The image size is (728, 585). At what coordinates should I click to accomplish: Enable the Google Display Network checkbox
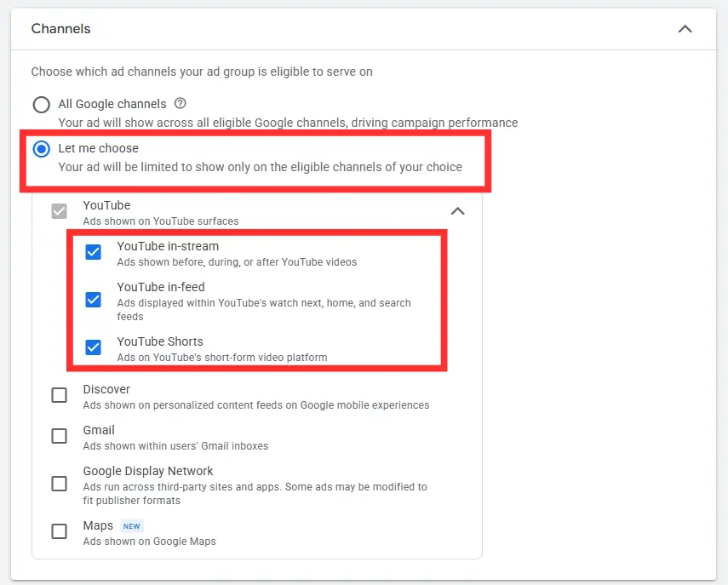coord(59,484)
